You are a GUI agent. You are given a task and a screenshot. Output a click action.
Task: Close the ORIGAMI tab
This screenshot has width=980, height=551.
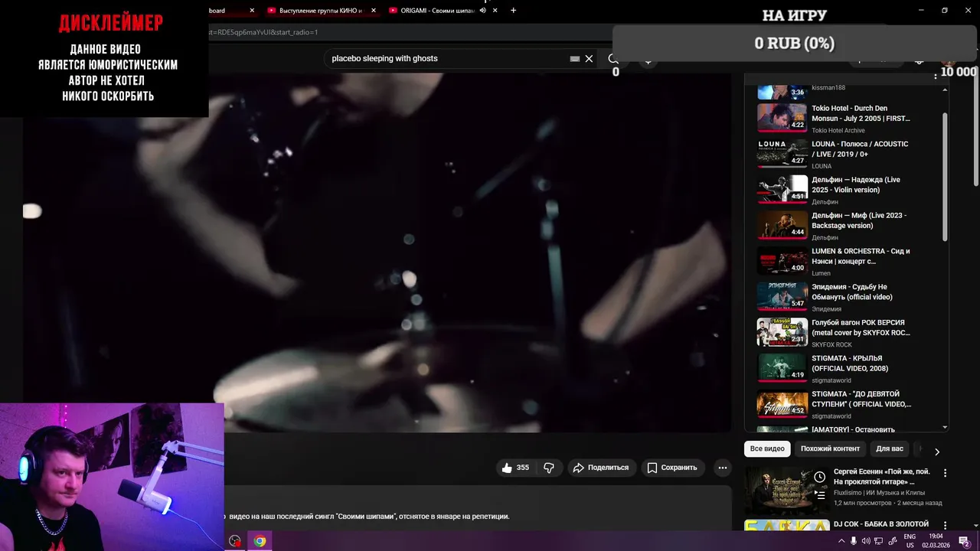pos(495,11)
